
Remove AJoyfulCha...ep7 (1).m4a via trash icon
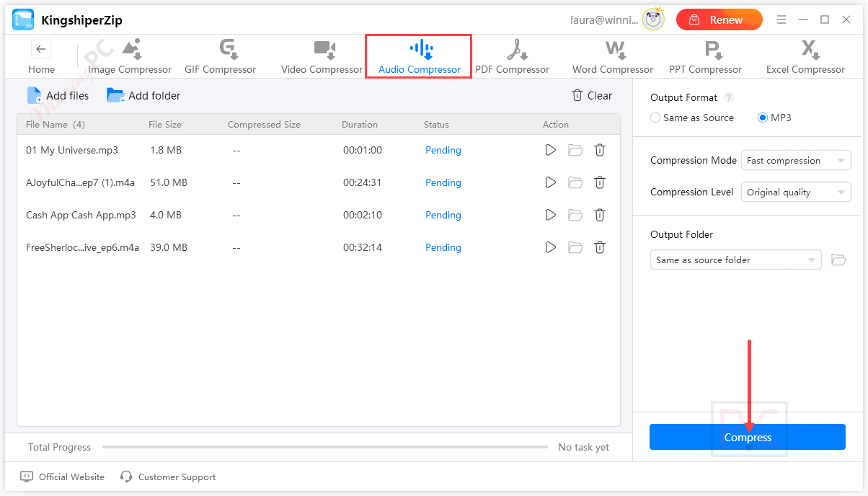(x=600, y=182)
